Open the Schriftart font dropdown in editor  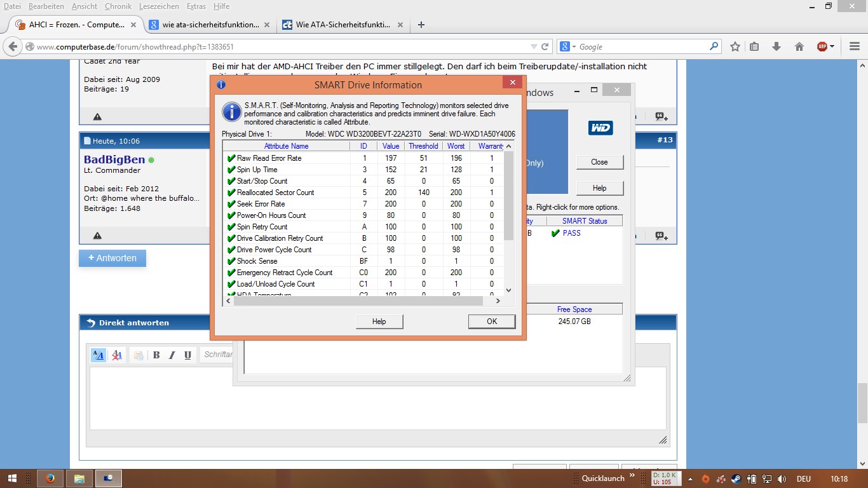click(217, 355)
